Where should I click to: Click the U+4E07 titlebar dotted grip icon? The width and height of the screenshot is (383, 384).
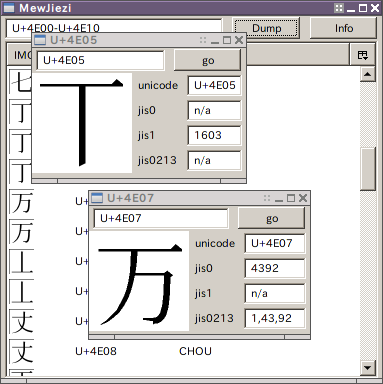tap(267, 198)
